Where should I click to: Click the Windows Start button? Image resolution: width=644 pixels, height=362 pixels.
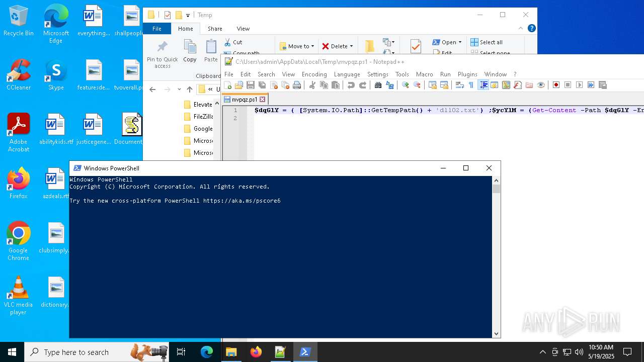12,352
